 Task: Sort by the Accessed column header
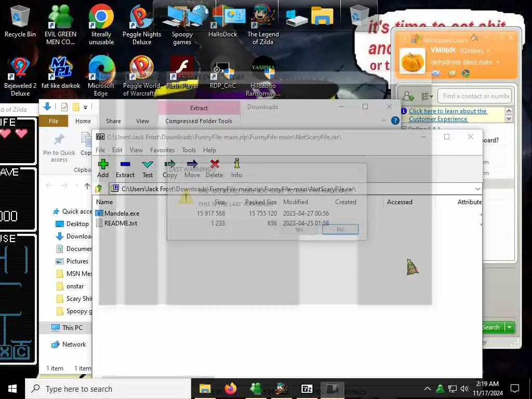400,202
